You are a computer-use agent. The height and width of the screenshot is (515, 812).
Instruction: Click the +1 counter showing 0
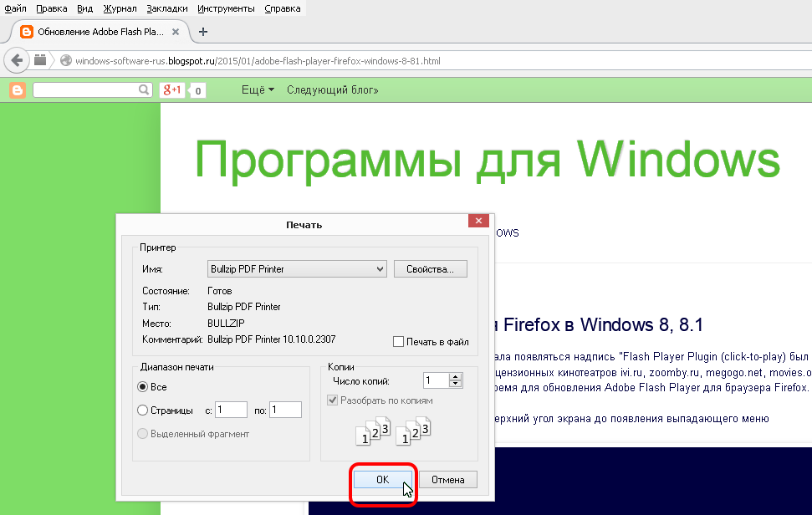point(198,91)
